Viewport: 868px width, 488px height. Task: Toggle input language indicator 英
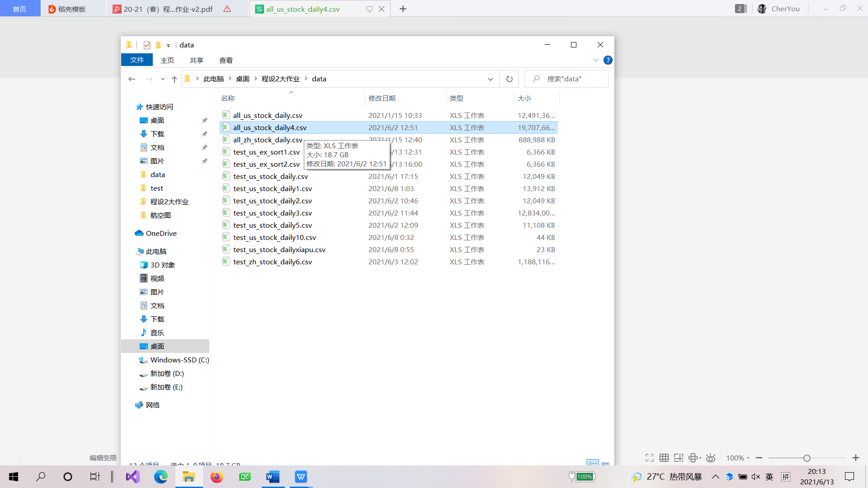click(x=769, y=477)
